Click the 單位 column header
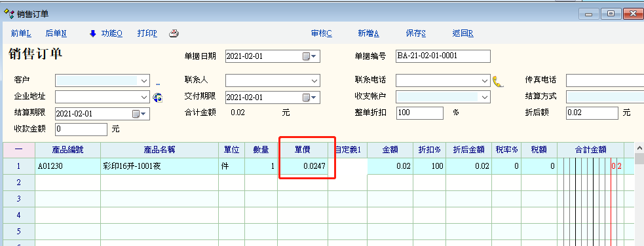 (232, 150)
